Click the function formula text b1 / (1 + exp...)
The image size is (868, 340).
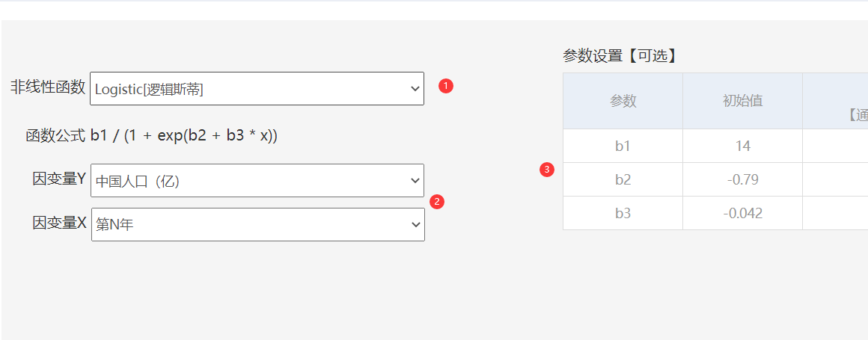click(x=183, y=135)
